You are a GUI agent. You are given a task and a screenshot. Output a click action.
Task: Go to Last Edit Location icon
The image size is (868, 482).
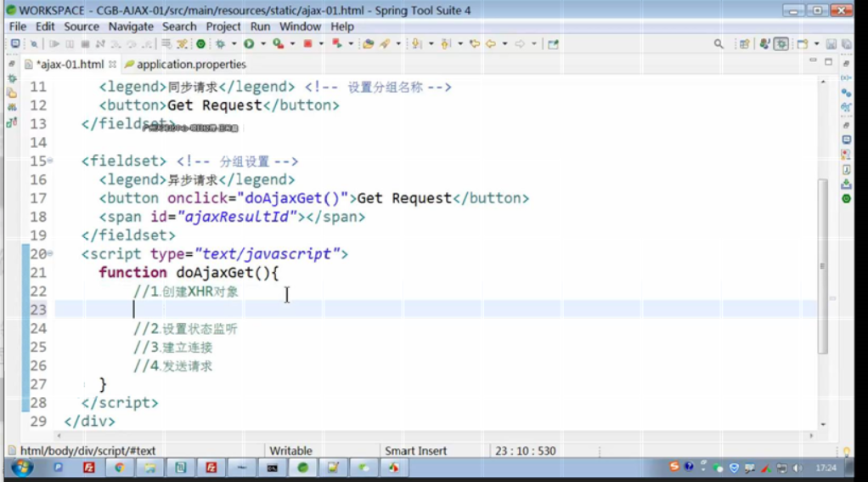(x=475, y=43)
